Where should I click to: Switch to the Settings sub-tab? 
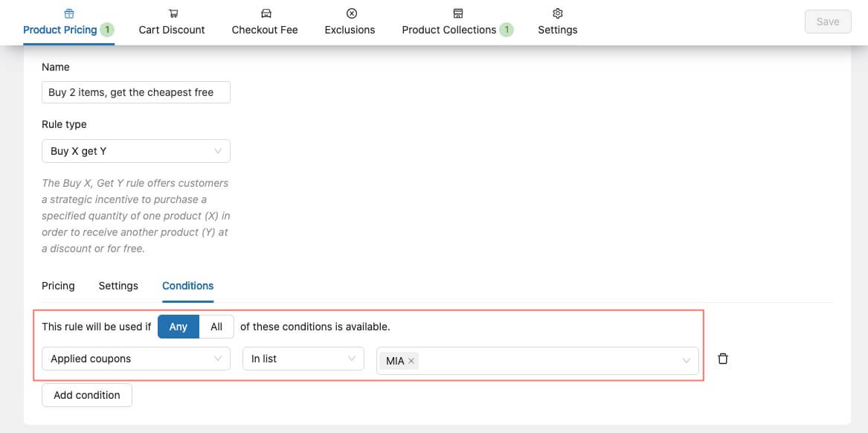[118, 286]
